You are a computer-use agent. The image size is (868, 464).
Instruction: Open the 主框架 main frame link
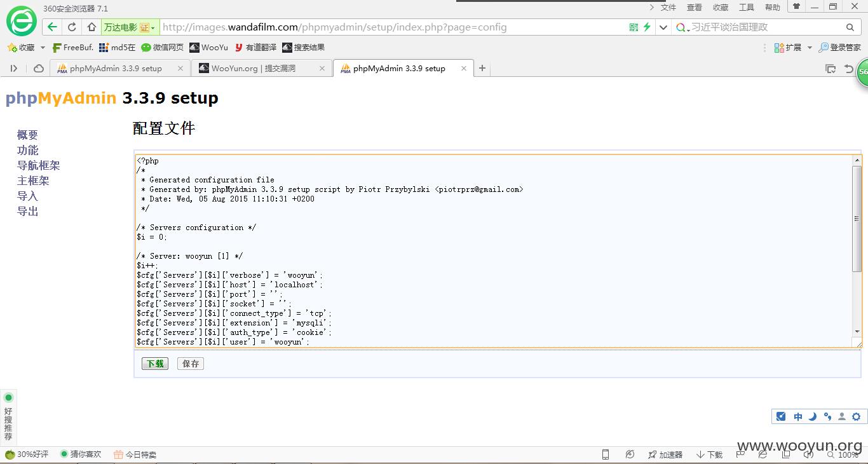(33, 181)
